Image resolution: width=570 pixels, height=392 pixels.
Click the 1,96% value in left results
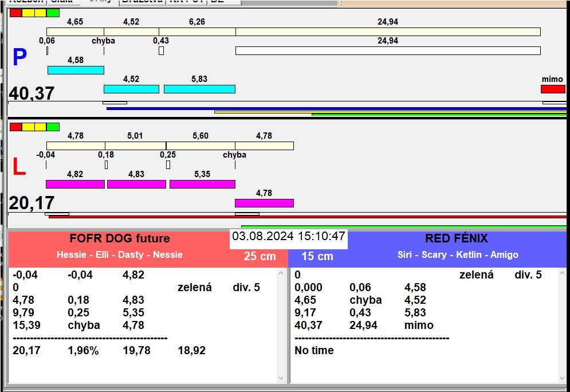(83, 350)
